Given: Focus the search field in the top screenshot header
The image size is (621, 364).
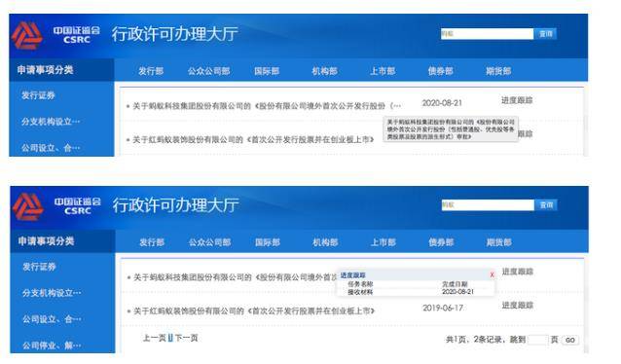Looking at the screenshot, I should tap(487, 34).
